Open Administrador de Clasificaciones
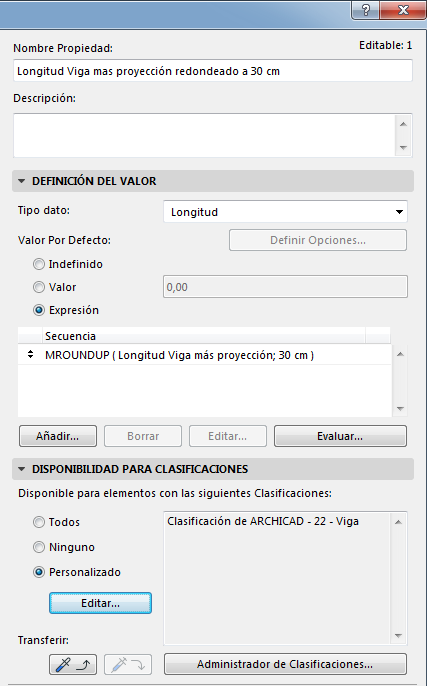The image size is (427, 686). tap(285, 664)
